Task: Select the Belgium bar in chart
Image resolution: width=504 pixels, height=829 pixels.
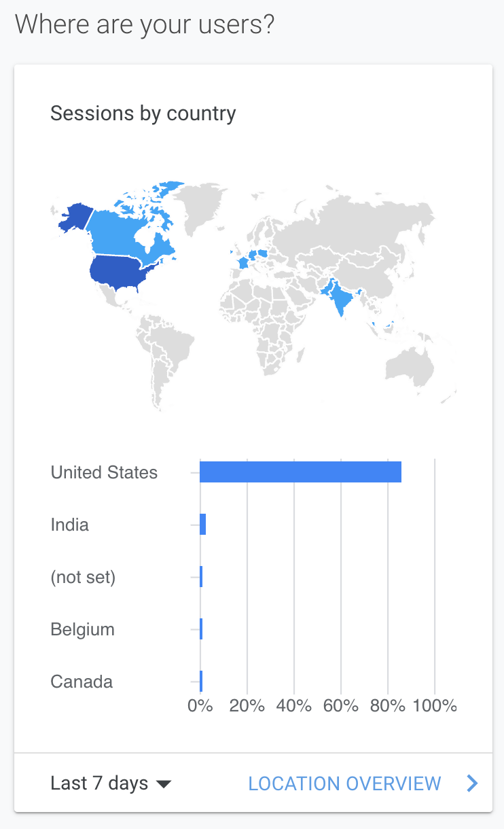Action: pyautogui.click(x=201, y=629)
